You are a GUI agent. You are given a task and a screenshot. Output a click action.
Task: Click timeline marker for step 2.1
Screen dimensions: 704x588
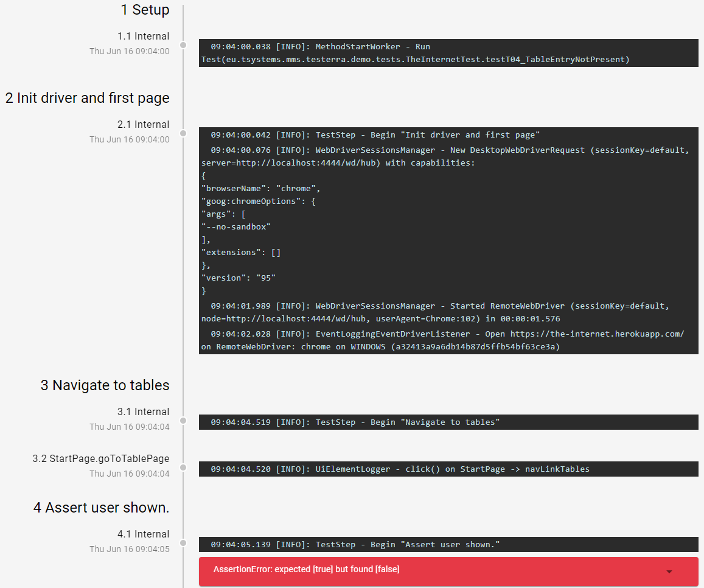pos(183,133)
